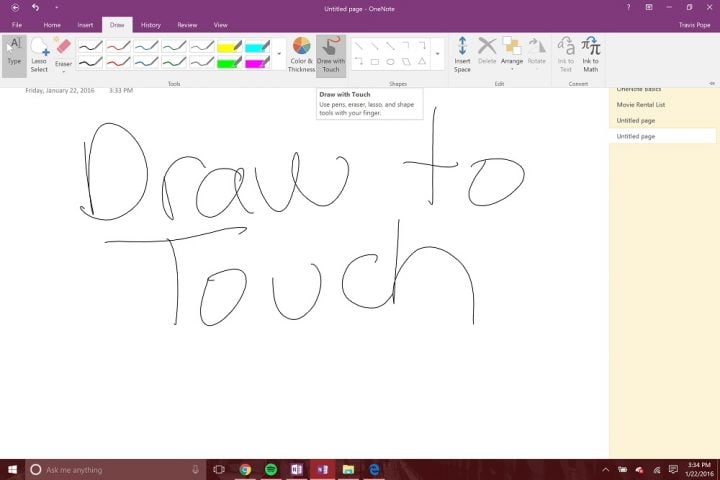Pick the green pen in top row
720x480 pixels.
(174, 46)
